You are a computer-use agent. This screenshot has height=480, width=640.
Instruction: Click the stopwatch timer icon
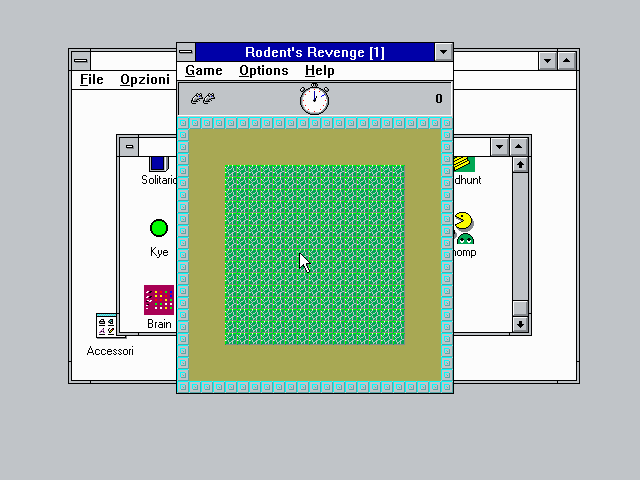[314, 99]
